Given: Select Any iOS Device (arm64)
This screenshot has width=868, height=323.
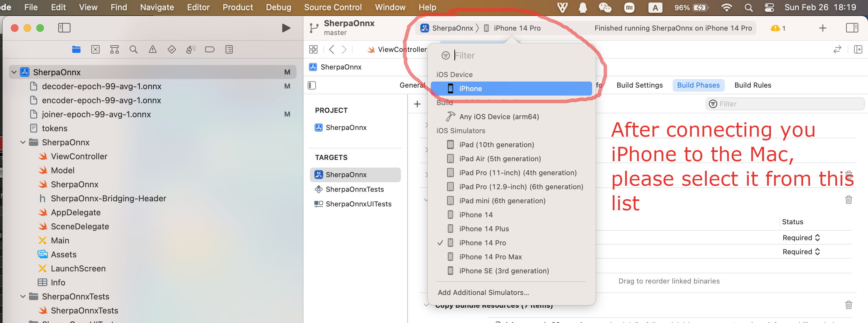Looking at the screenshot, I should [x=511, y=117].
